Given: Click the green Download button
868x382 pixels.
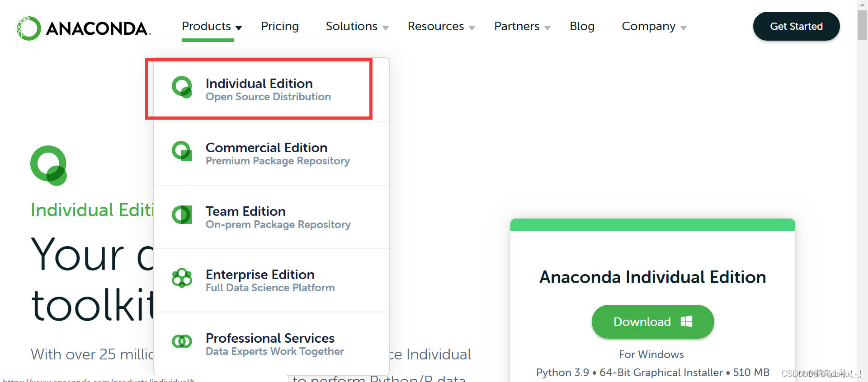Looking at the screenshot, I should [653, 321].
